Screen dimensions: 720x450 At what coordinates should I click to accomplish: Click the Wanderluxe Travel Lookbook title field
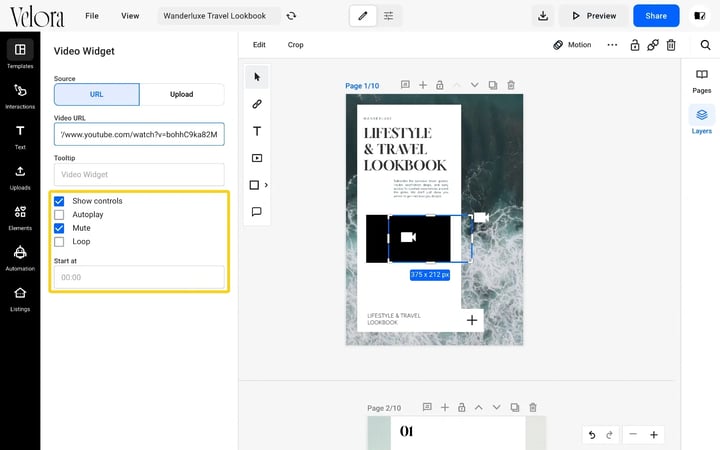219,16
